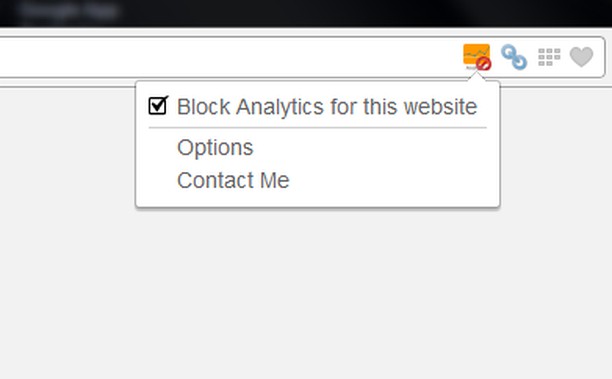Select the two-ring link extension icon

[x=514, y=57]
